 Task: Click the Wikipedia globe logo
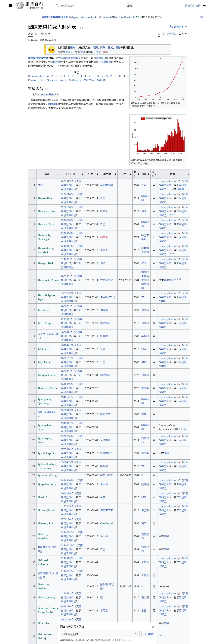[20, 5]
